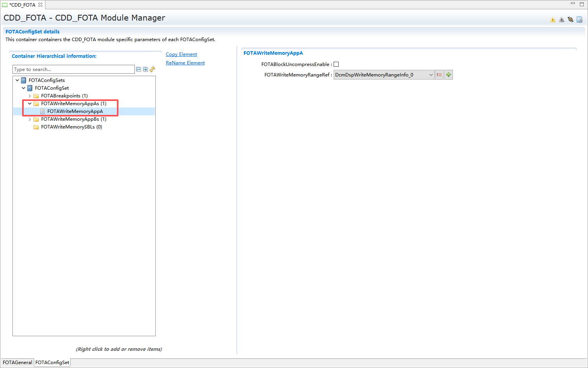Enable FOTABlockUncompressEnable checkbox
This screenshot has width=588, height=368.
[336, 64]
